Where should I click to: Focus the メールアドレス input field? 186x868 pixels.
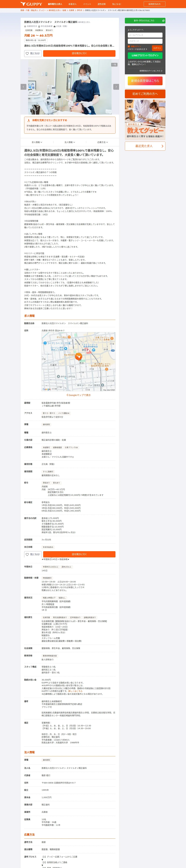(145, 35)
